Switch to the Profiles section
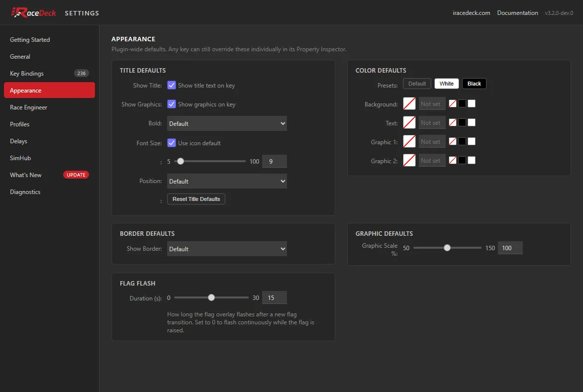 point(49,124)
